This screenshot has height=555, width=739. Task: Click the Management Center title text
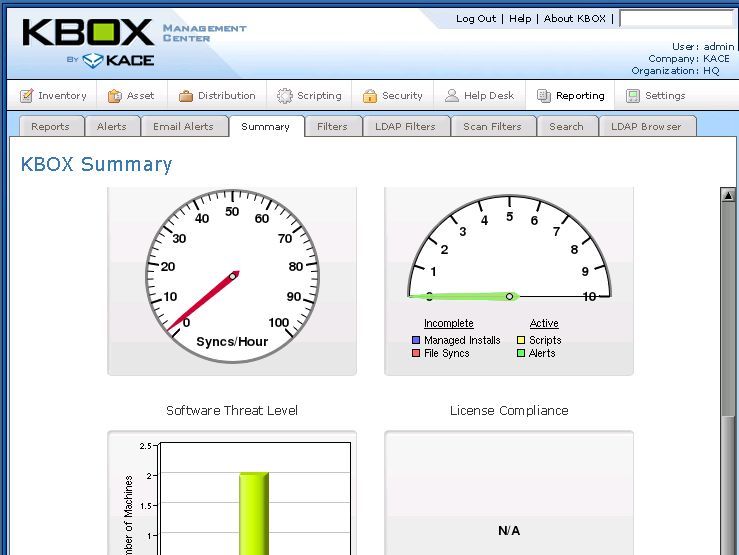205,33
